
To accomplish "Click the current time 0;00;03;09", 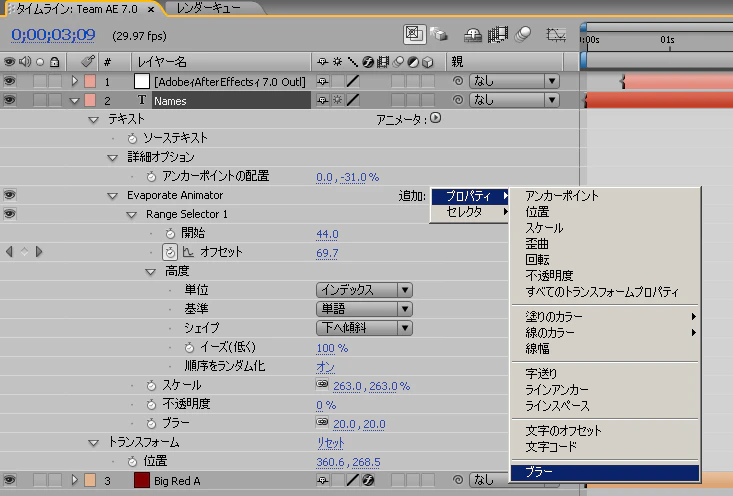I will 53,35.
